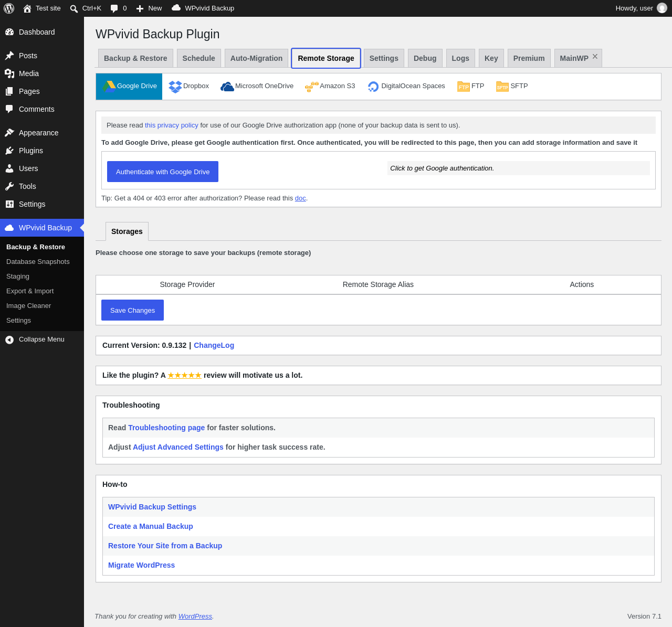Click Authenticate with Google Drive button
This screenshot has height=627, width=672.
pyautogui.click(x=163, y=172)
